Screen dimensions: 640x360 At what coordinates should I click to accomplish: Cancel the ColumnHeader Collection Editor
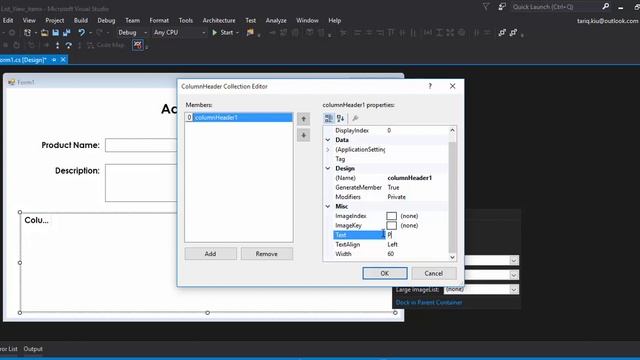pos(433,273)
